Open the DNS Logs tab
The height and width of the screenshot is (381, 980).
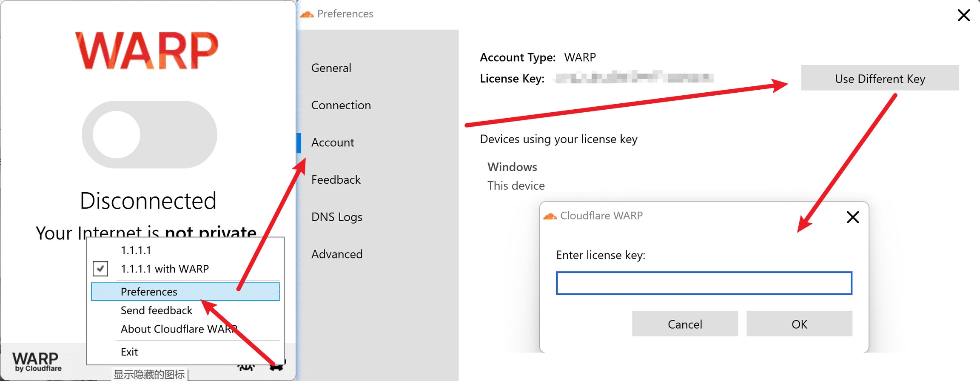tap(336, 217)
